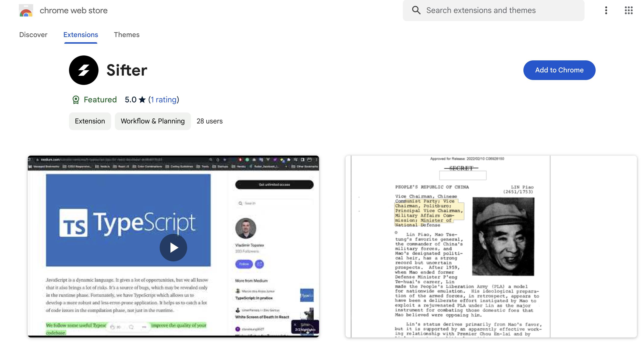Click the chrome web store title

(x=73, y=11)
